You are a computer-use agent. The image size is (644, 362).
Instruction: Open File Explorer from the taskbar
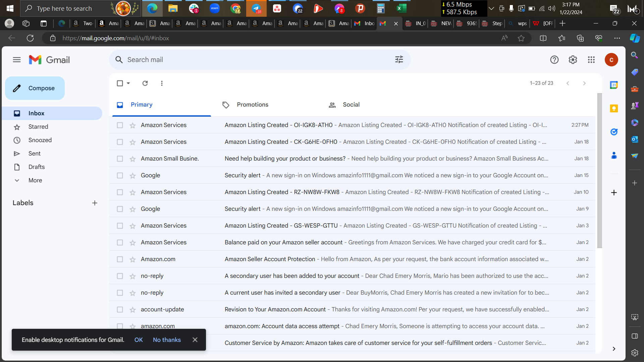pos(173,8)
